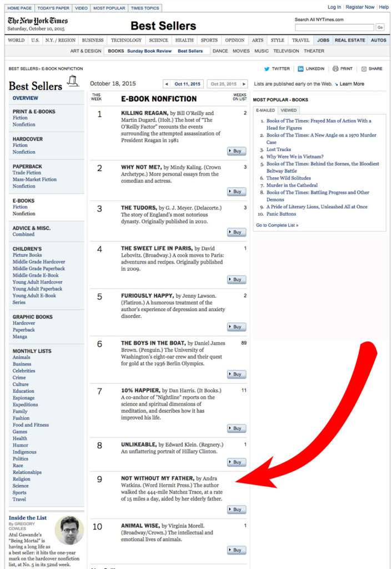
Task: Go to previous list Oct 11, 2015
Action: (183, 84)
